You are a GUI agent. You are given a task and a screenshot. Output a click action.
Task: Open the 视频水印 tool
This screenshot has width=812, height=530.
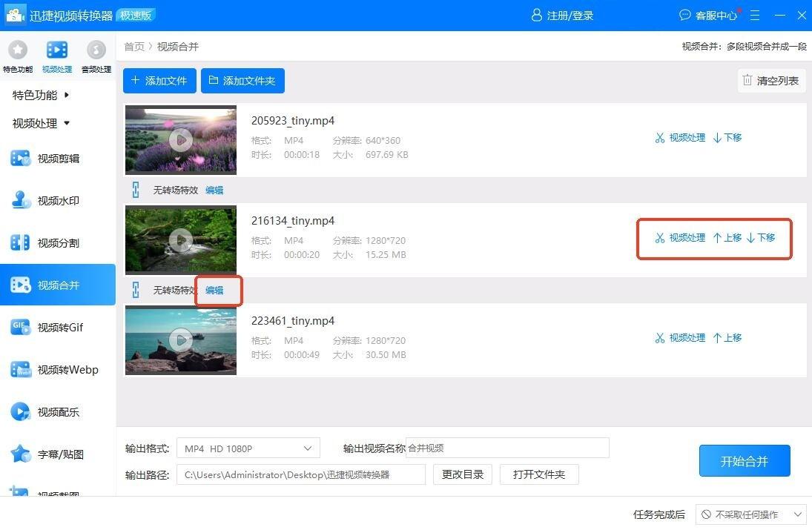[58, 200]
